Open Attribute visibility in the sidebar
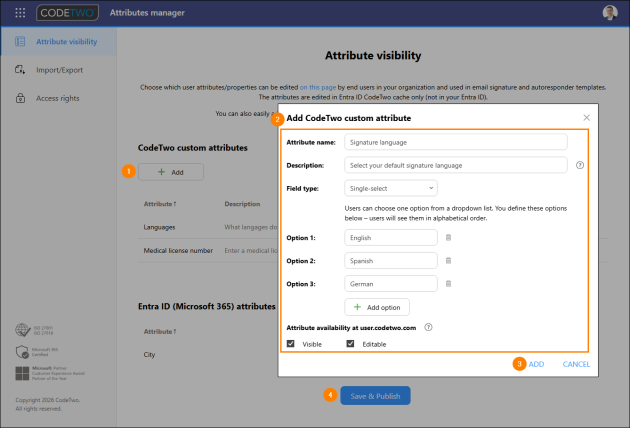Viewport: 630px width, 428px height. 59,41
